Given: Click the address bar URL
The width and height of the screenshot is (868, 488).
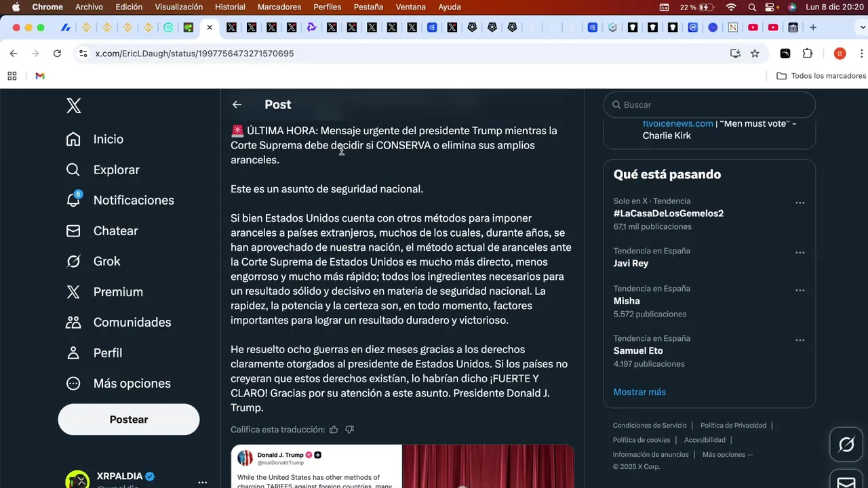Looking at the screenshot, I should point(195,54).
